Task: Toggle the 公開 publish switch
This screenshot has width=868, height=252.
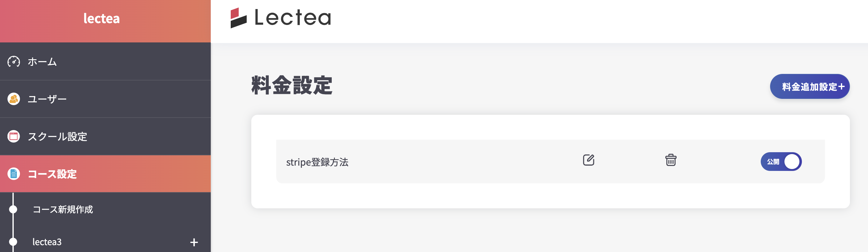Action: (x=781, y=162)
